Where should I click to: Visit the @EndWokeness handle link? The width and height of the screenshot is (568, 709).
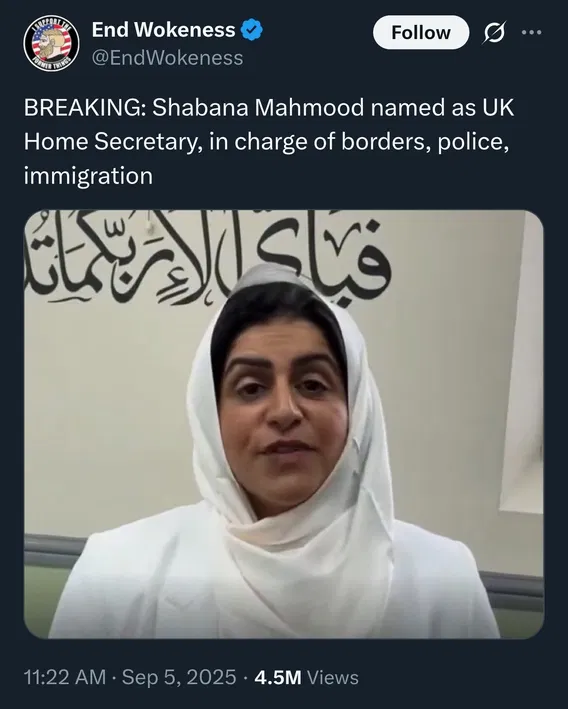point(167,58)
